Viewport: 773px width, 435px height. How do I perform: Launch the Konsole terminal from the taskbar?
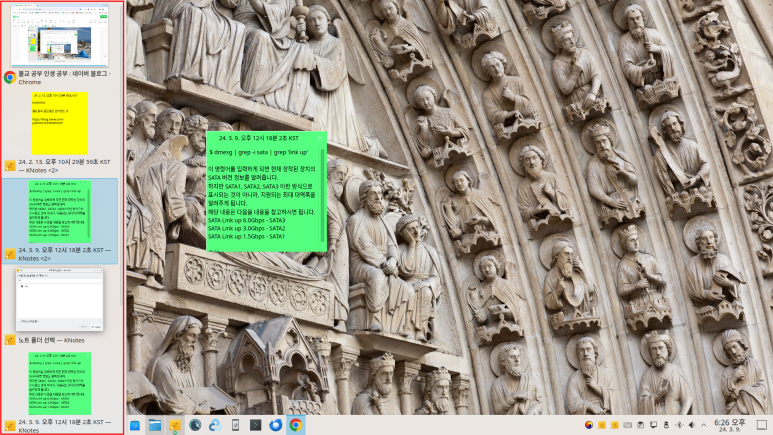pos(255,425)
